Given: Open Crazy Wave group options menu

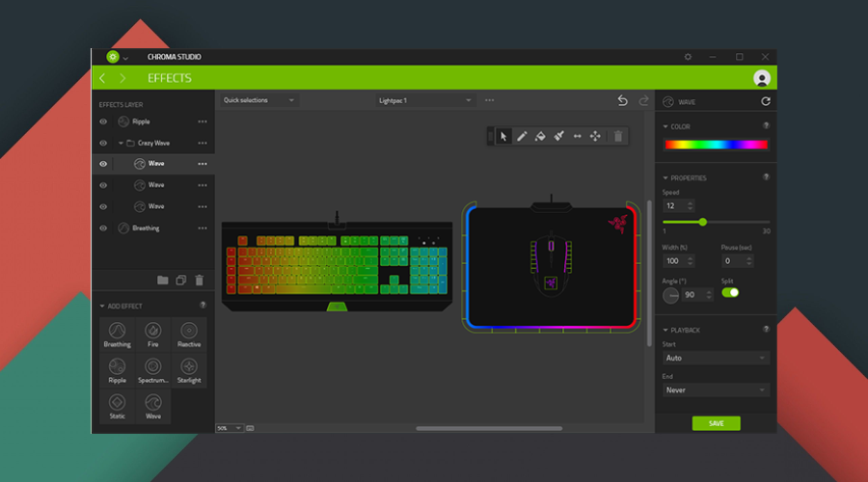Looking at the screenshot, I should 203,143.
